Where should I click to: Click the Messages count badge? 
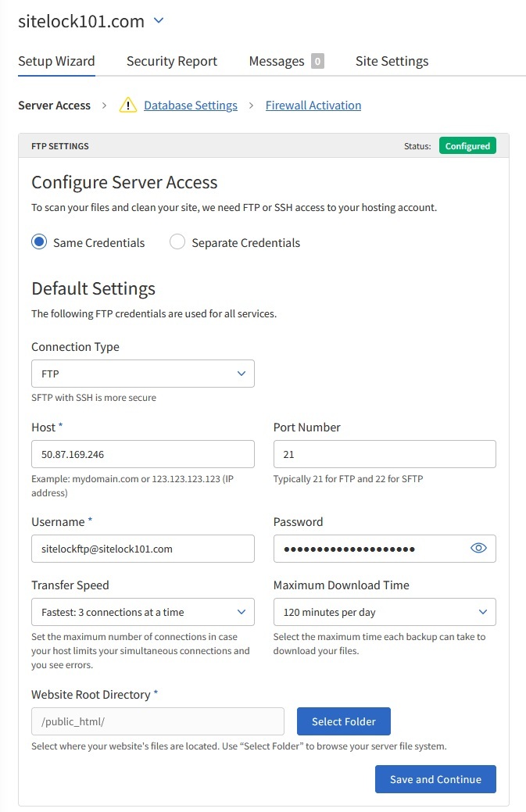317,61
